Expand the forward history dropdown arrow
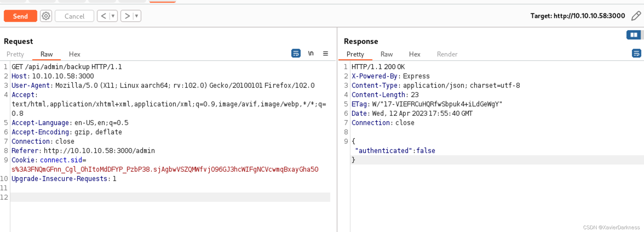 tap(137, 16)
